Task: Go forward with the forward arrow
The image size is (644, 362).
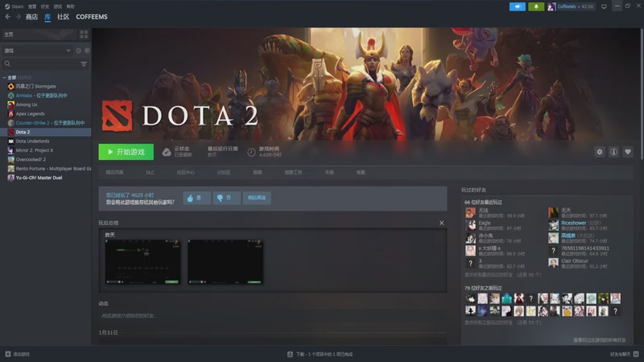Action: coord(18,17)
